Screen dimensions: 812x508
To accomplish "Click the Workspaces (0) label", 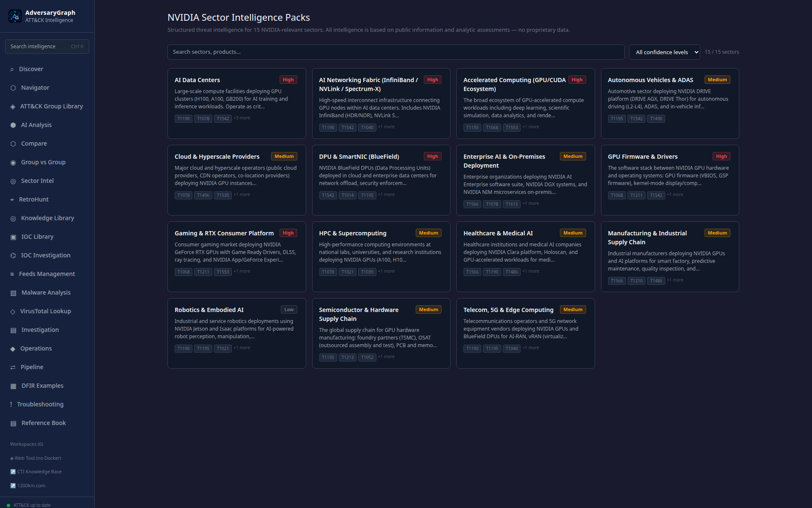I will point(27,444).
